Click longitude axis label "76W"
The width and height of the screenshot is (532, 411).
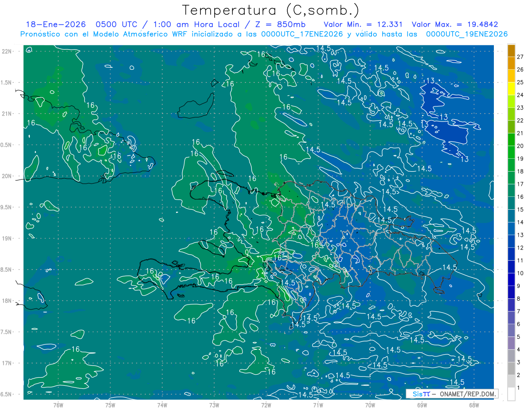58,405
